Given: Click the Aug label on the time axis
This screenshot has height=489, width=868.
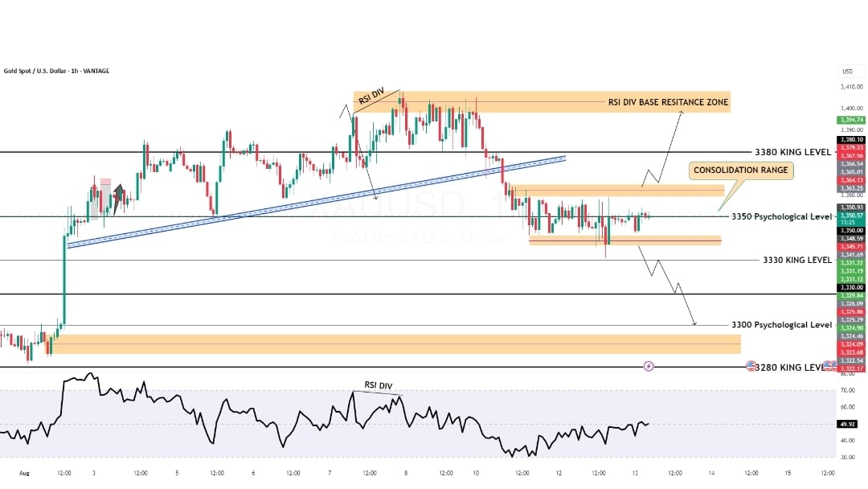Looking at the screenshot, I should click(24, 473).
